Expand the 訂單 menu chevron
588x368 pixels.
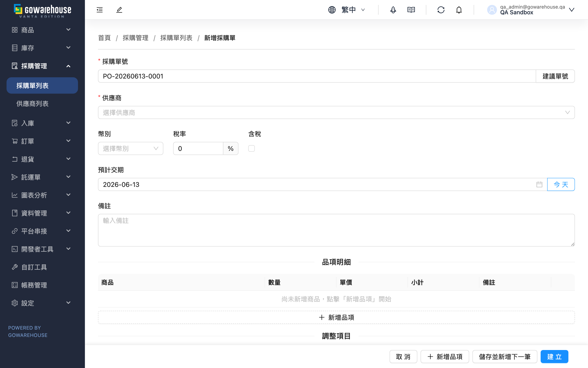[x=69, y=141]
